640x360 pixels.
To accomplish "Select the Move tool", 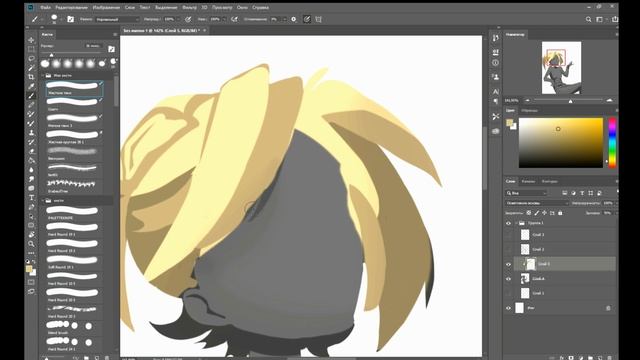I will click(31, 40).
